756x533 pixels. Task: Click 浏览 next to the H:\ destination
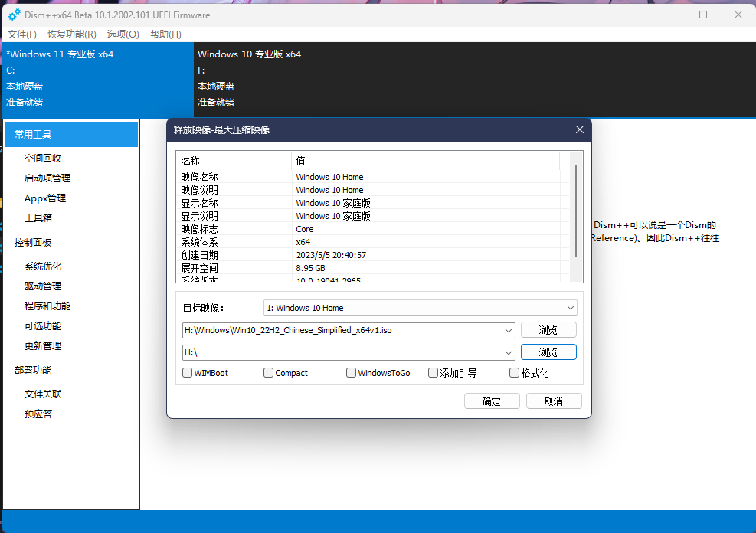click(548, 352)
